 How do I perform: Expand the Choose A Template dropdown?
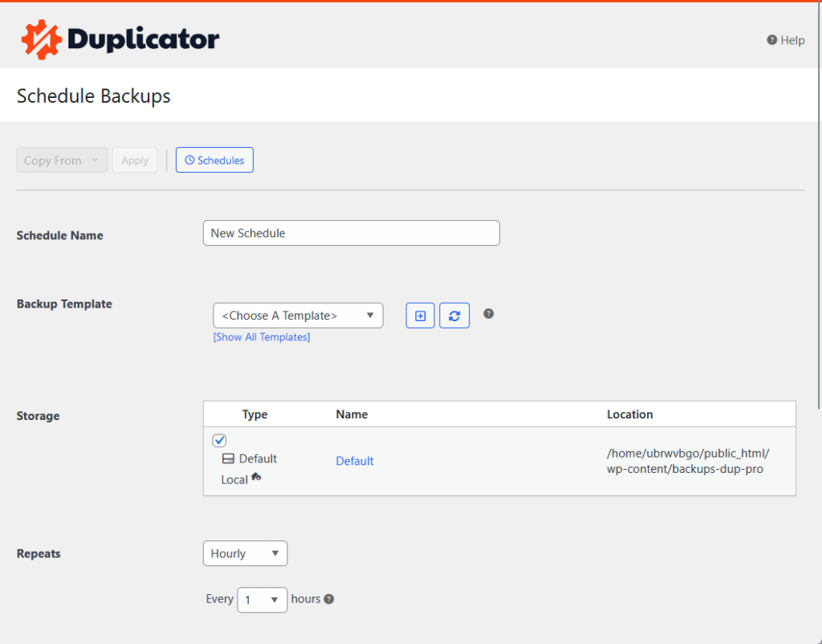(298, 316)
